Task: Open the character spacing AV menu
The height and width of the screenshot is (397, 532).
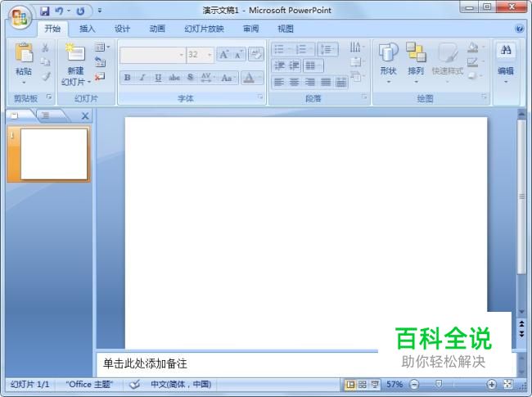Action: [x=207, y=78]
